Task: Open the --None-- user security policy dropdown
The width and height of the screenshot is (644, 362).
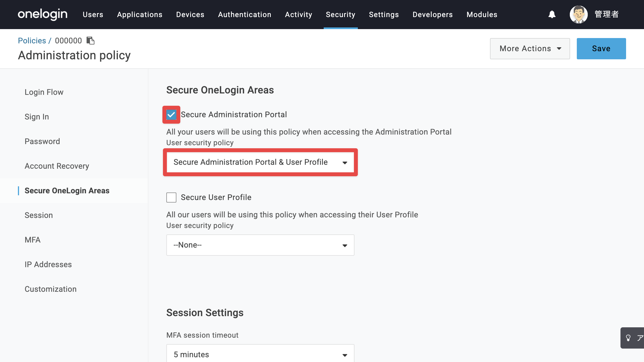Action: coord(260,245)
